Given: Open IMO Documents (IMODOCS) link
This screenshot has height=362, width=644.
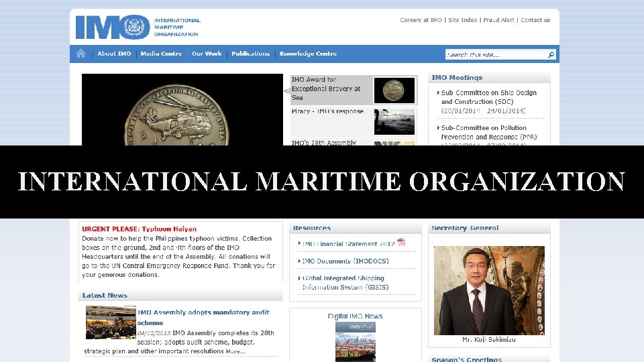Looking at the screenshot, I should [345, 261].
